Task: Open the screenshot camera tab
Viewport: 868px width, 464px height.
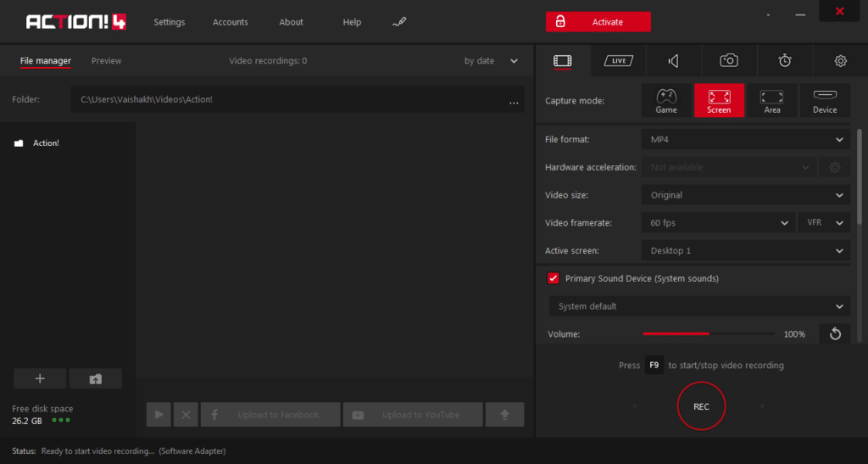Action: click(729, 61)
